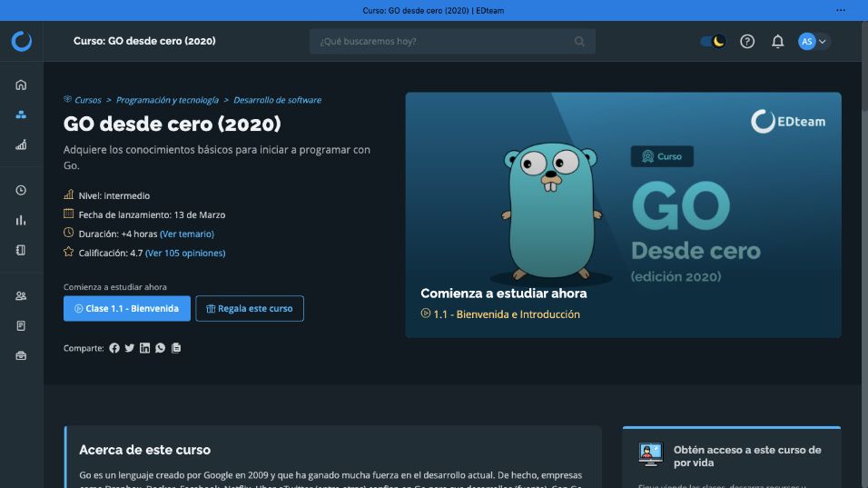
Task: Open the Ver 105 opiniones link
Action: click(185, 254)
